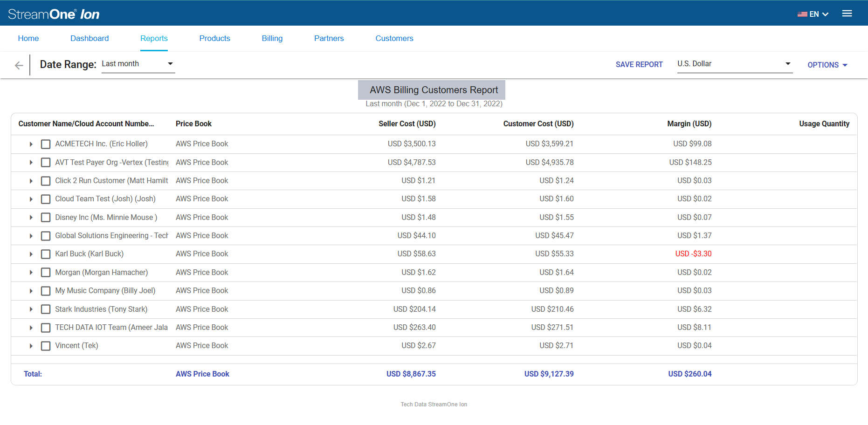Expand the Disney Inc row
This screenshot has width=868, height=425.
(31, 218)
